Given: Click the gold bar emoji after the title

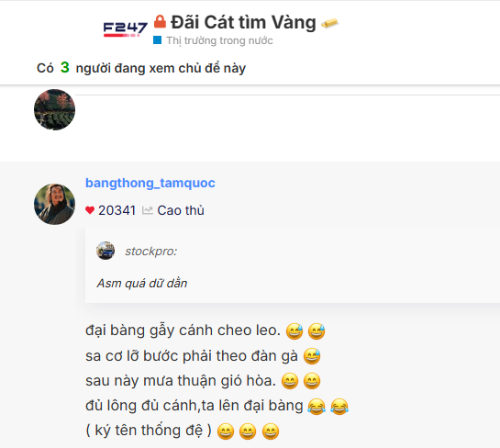Looking at the screenshot, I should tap(329, 23).
